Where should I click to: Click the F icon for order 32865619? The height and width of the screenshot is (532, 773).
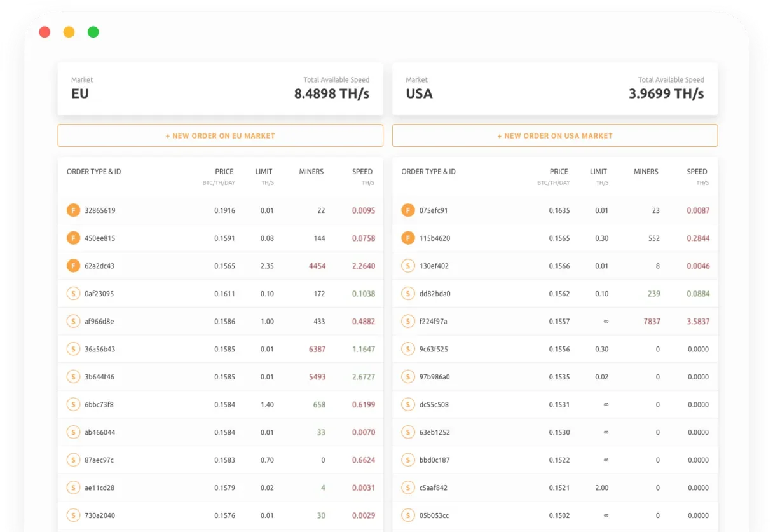[x=74, y=210]
